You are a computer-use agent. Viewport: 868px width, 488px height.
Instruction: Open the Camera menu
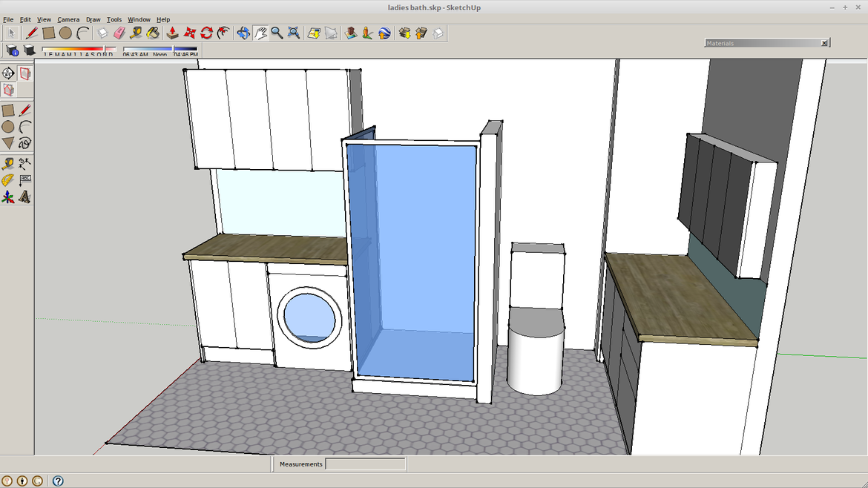coord(68,19)
